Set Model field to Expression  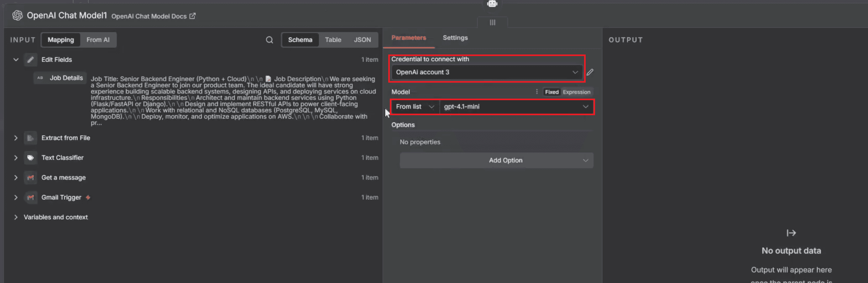[x=576, y=92]
